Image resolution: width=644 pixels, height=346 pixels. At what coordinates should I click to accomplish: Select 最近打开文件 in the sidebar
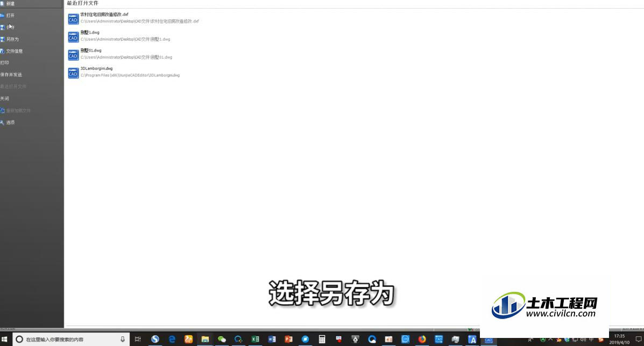click(13, 86)
